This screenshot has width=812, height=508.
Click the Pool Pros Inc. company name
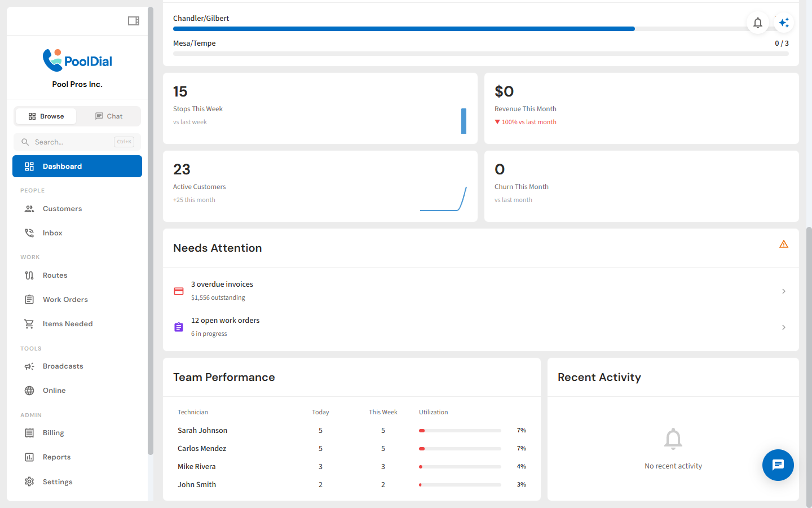77,84
